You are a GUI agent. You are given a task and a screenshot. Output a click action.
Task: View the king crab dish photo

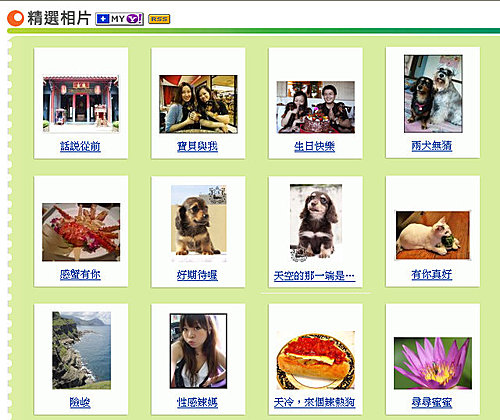pyautogui.click(x=81, y=232)
